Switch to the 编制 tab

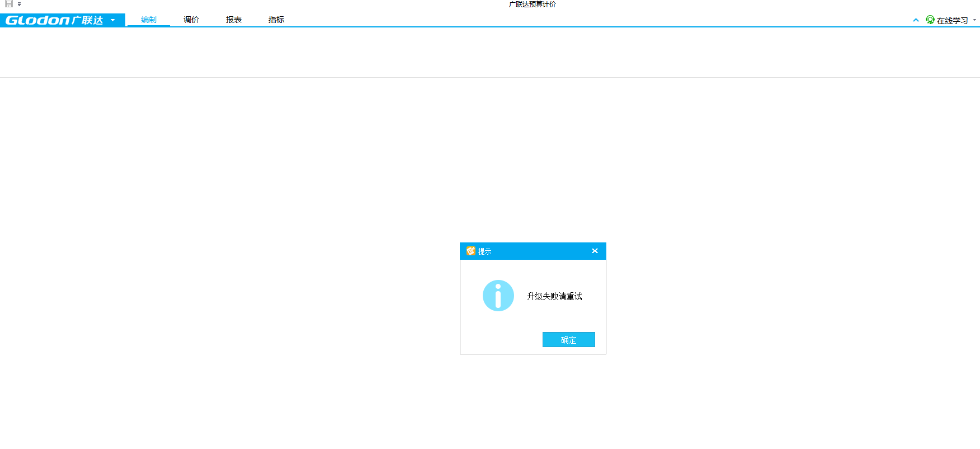click(149, 20)
